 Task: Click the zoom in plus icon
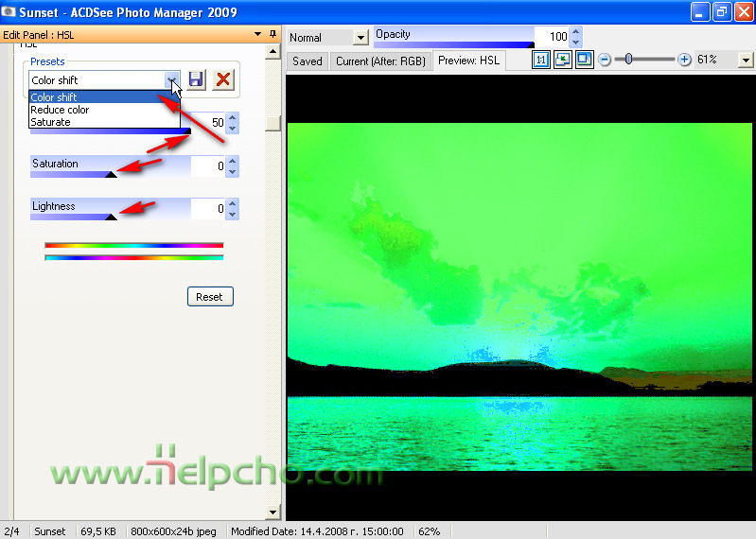[684, 60]
